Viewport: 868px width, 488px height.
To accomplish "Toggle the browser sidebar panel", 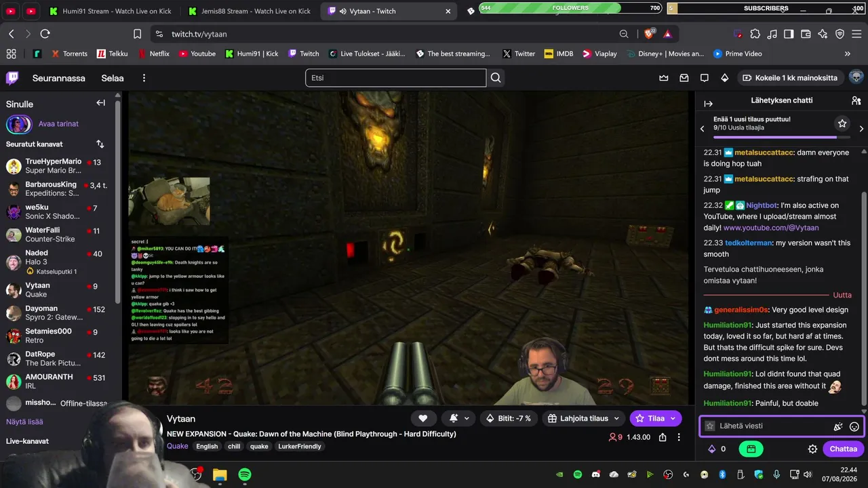I will pos(789,34).
